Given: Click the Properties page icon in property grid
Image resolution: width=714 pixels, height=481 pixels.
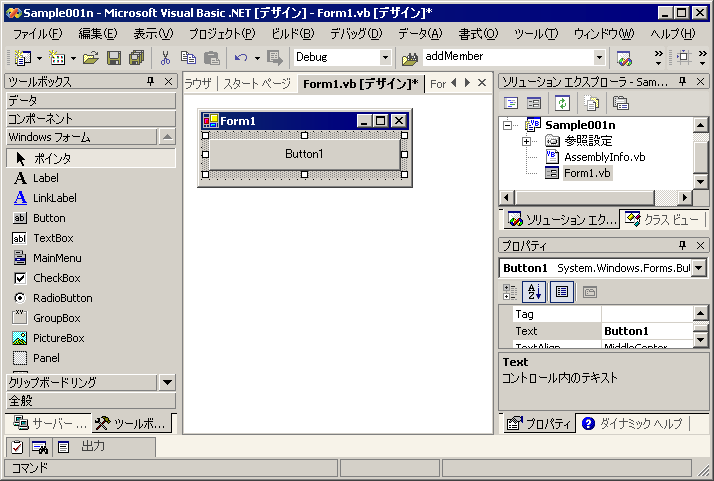Looking at the screenshot, I should click(562, 292).
